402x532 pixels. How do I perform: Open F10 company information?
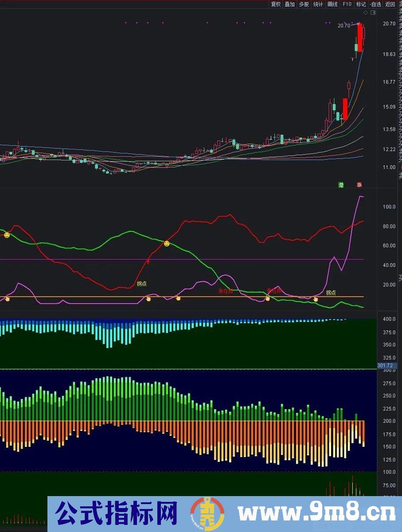[x=347, y=4]
